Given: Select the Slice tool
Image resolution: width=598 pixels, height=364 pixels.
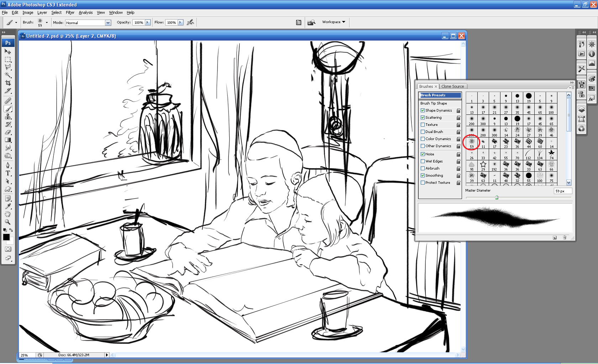Looking at the screenshot, I should click(x=7, y=91).
